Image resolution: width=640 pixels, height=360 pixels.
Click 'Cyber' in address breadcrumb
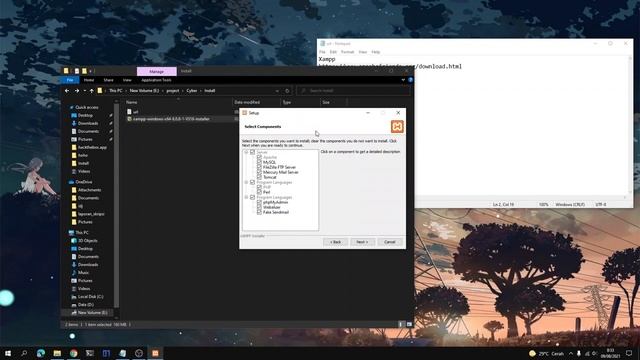pos(192,91)
